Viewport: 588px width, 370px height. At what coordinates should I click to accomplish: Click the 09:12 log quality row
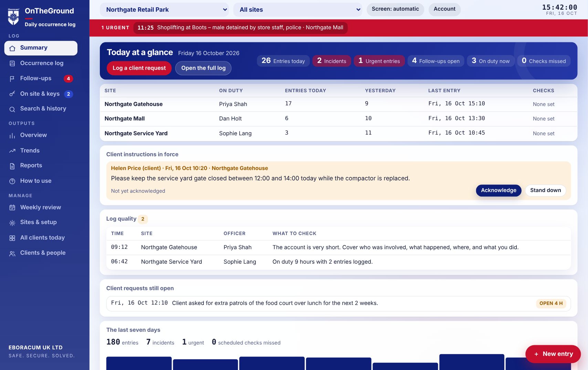(338, 247)
